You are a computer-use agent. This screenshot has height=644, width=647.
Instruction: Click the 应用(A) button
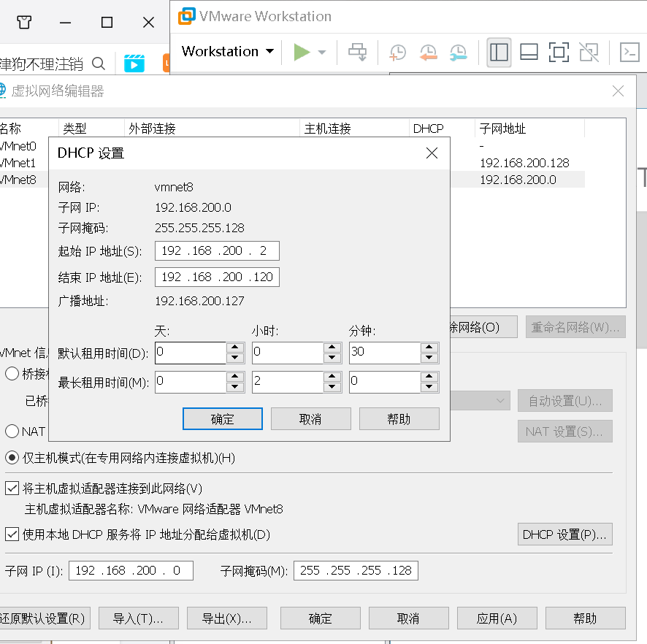click(x=497, y=618)
